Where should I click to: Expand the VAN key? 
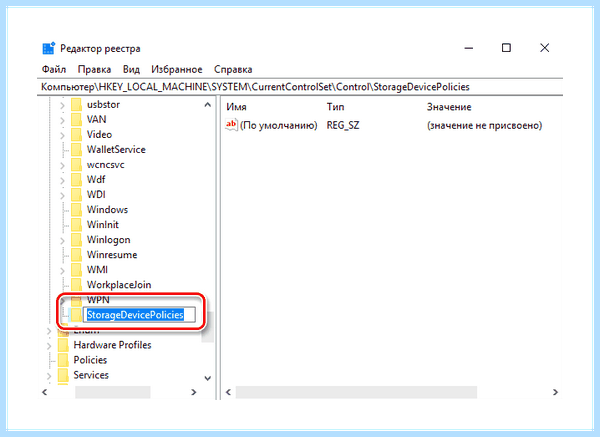tap(62, 120)
